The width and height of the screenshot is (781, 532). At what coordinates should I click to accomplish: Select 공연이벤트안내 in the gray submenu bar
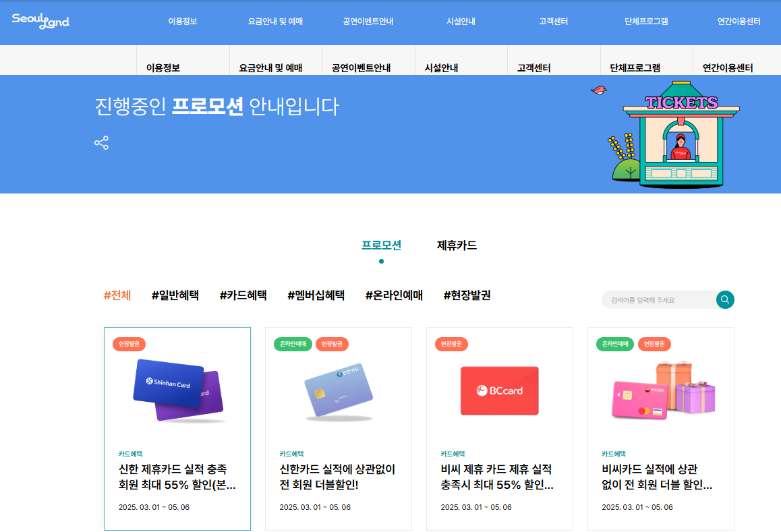(361, 67)
